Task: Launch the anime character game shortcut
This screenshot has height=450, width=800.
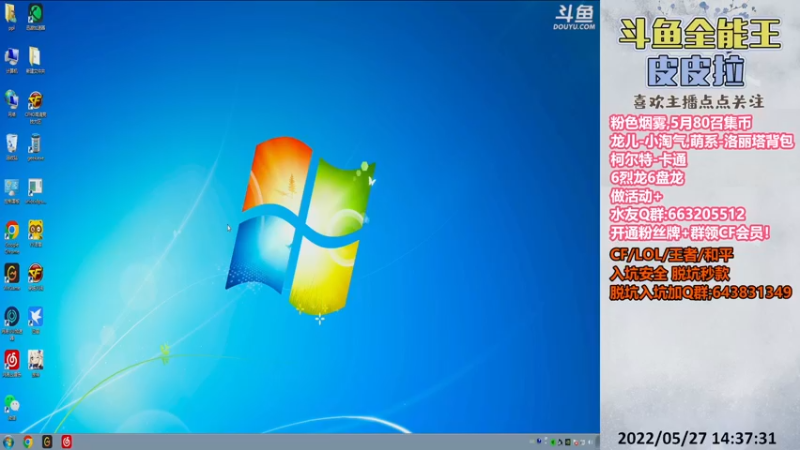Action: (x=35, y=364)
